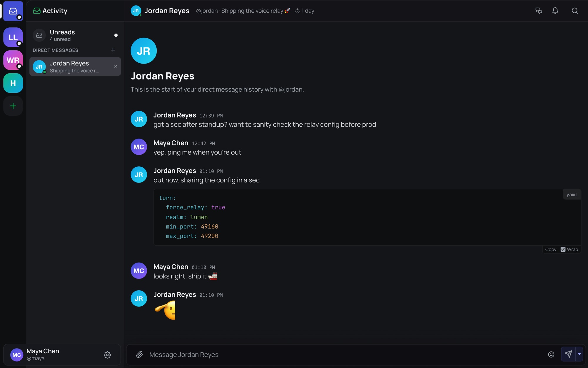Screen dimensions: 588x368
Task: Attach a file using paperclip icon
Action: 140,354
